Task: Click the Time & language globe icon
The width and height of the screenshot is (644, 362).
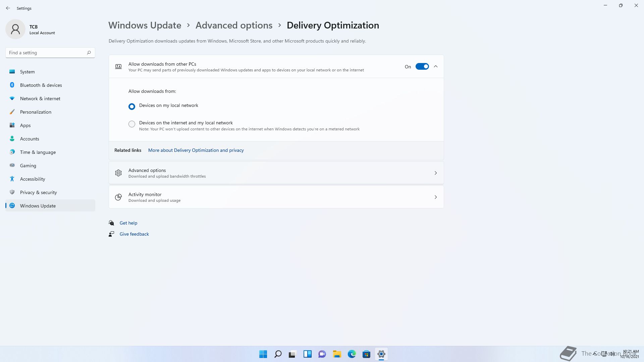Action: pos(12,152)
